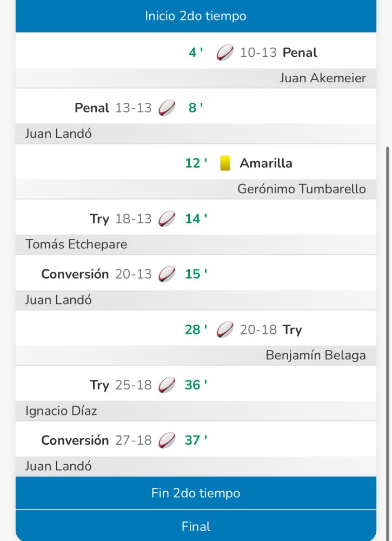Select player Benjamín Belaga
The width and height of the screenshot is (392, 541).
(316, 355)
